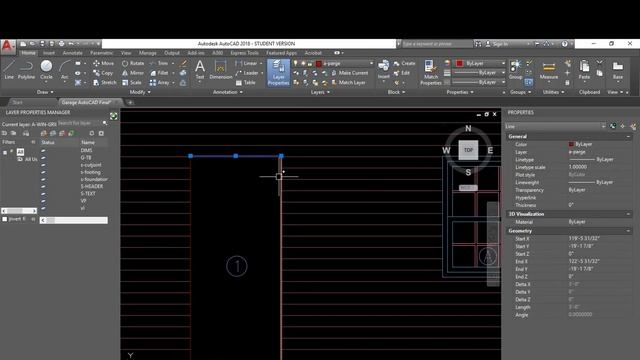Click the Copy tool in Modify

tap(103, 73)
